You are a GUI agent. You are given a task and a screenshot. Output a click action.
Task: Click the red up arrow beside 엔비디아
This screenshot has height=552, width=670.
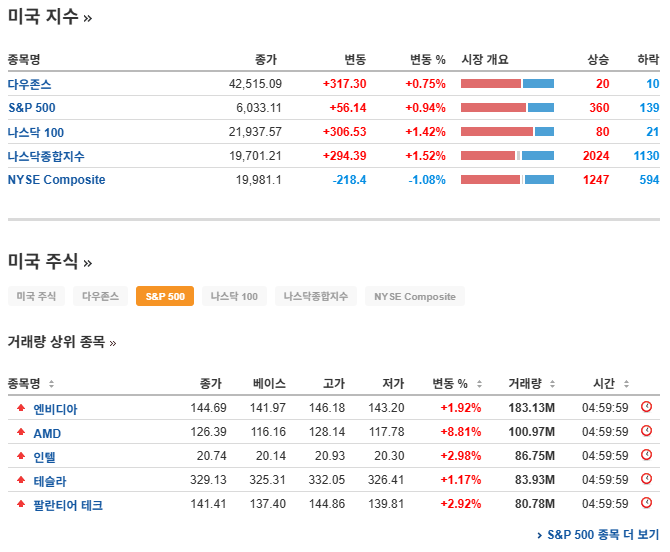(21, 408)
